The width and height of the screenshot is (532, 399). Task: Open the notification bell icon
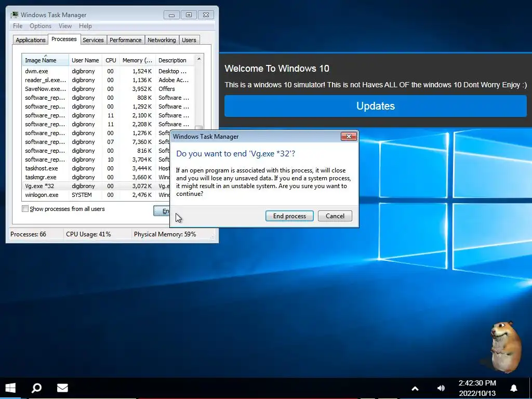[514, 388]
